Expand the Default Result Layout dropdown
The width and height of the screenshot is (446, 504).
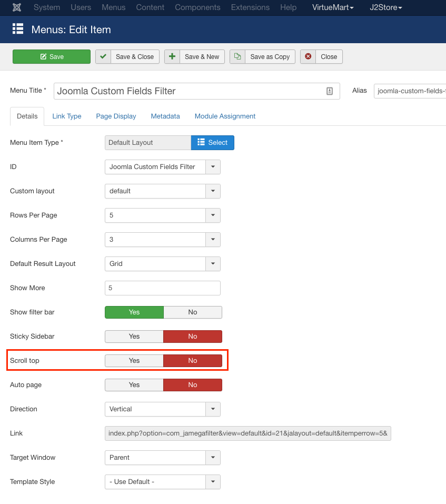(x=213, y=263)
